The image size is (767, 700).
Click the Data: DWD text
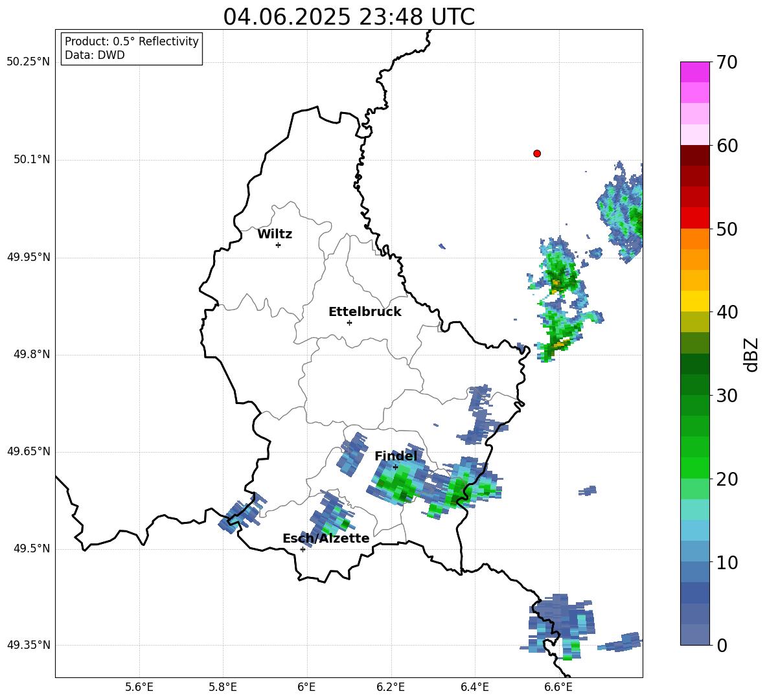coord(95,55)
